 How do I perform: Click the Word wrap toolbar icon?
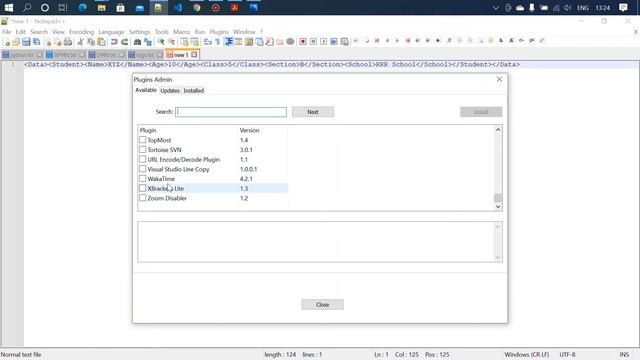pos(207,42)
